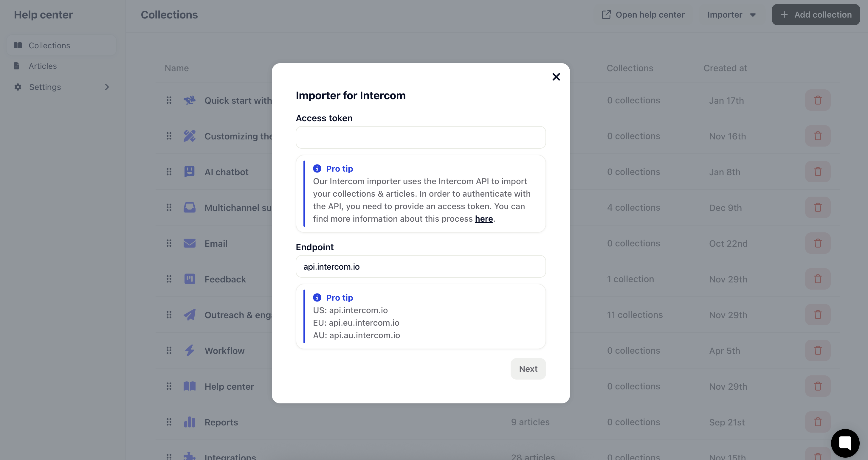
Task: Open the Email collection
Action: [x=216, y=243]
